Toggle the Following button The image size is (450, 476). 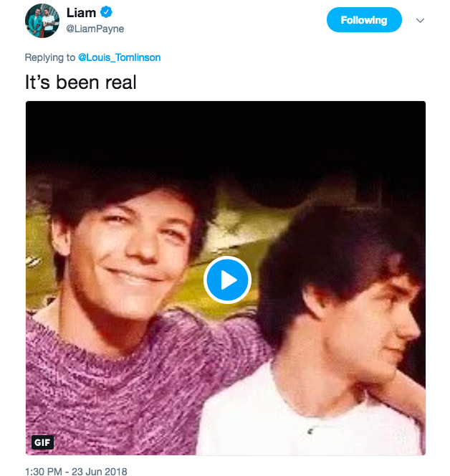click(x=363, y=20)
